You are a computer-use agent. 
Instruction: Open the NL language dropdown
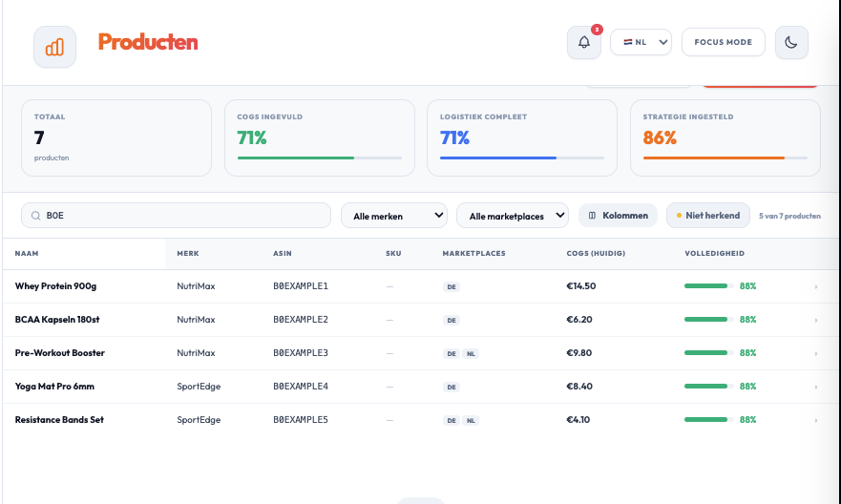641,42
